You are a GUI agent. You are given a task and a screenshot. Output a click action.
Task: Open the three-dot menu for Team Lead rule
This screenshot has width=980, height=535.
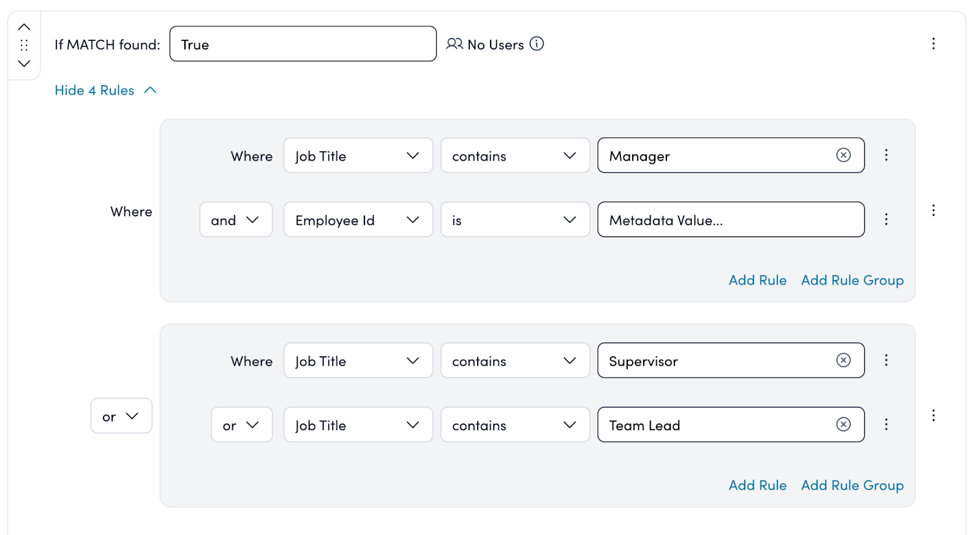point(886,424)
